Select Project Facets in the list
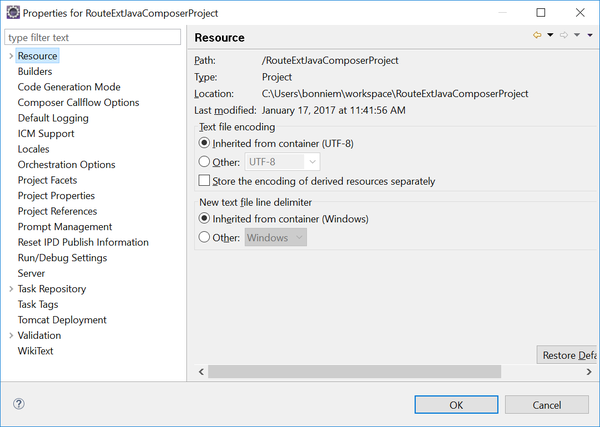600x427 pixels. 47,180
